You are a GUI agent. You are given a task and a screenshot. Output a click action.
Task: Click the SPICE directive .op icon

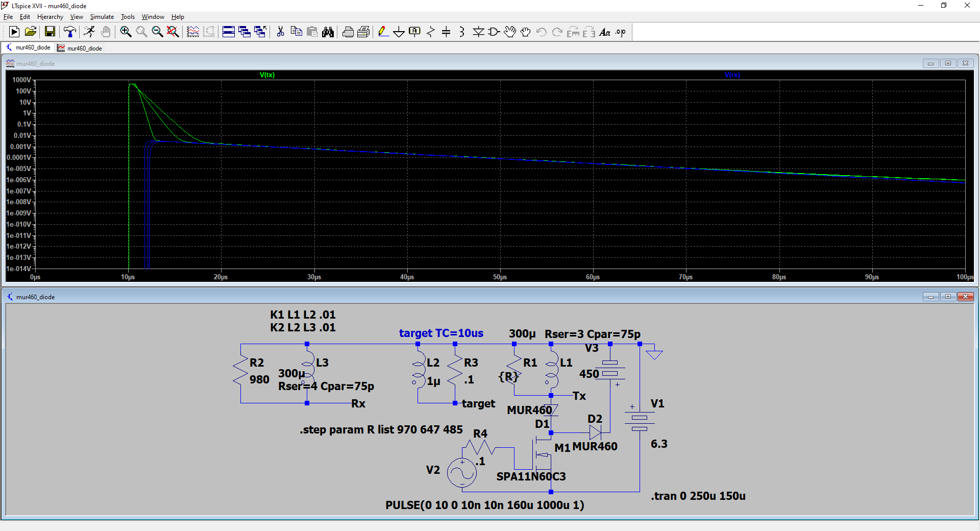pyautogui.click(x=620, y=32)
